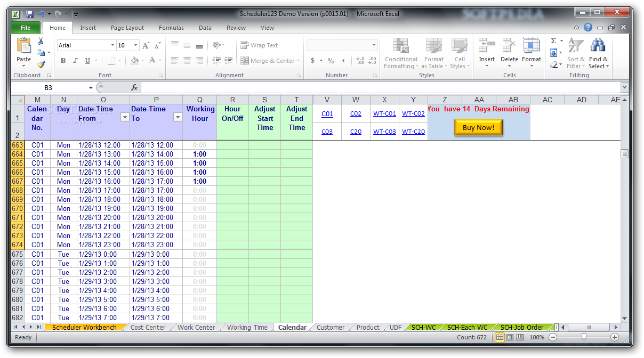Toggle Italic formatting
The width and height of the screenshot is (644, 358).
point(75,61)
